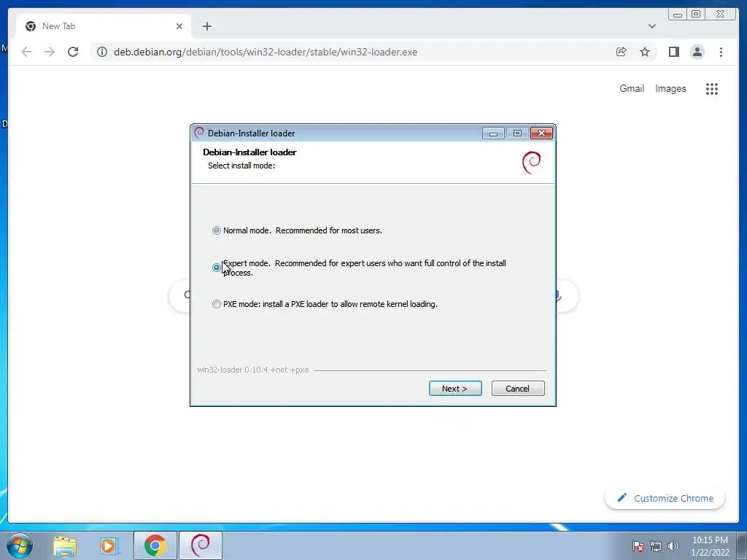Click the Next > button in the installer

coord(455,389)
